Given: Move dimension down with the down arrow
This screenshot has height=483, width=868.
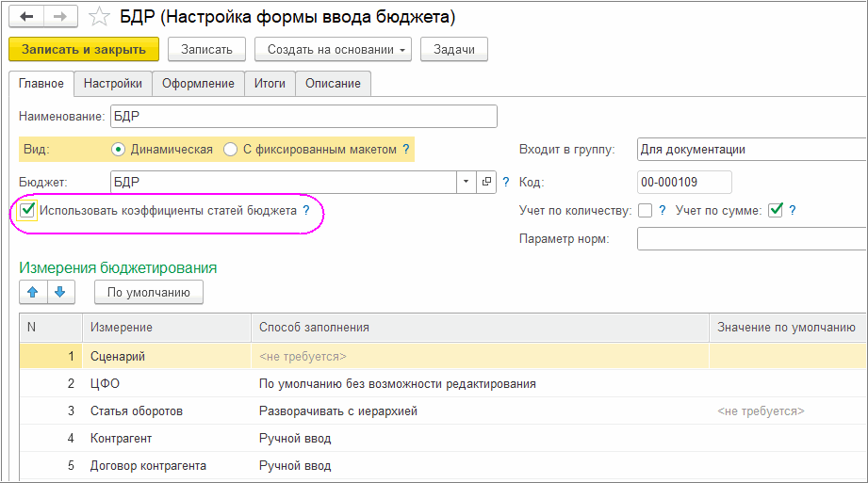Looking at the screenshot, I should [x=61, y=293].
